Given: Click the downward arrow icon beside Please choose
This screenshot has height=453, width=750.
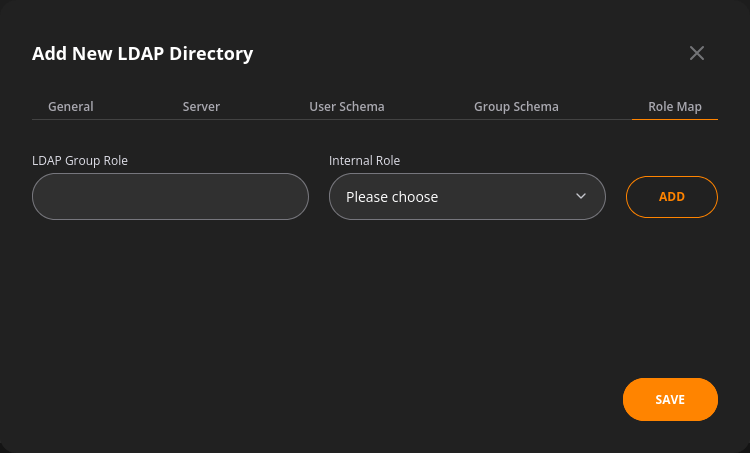Looking at the screenshot, I should click(x=581, y=196).
